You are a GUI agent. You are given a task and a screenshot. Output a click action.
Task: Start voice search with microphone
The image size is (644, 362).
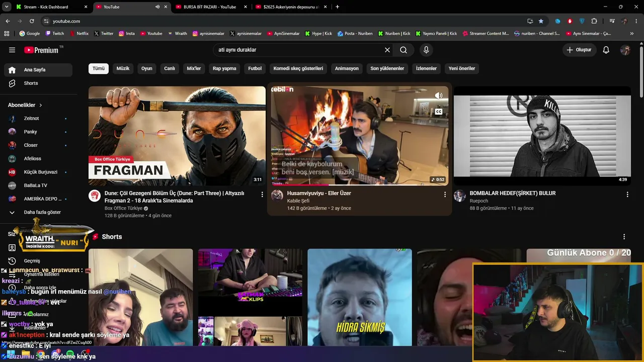426,50
